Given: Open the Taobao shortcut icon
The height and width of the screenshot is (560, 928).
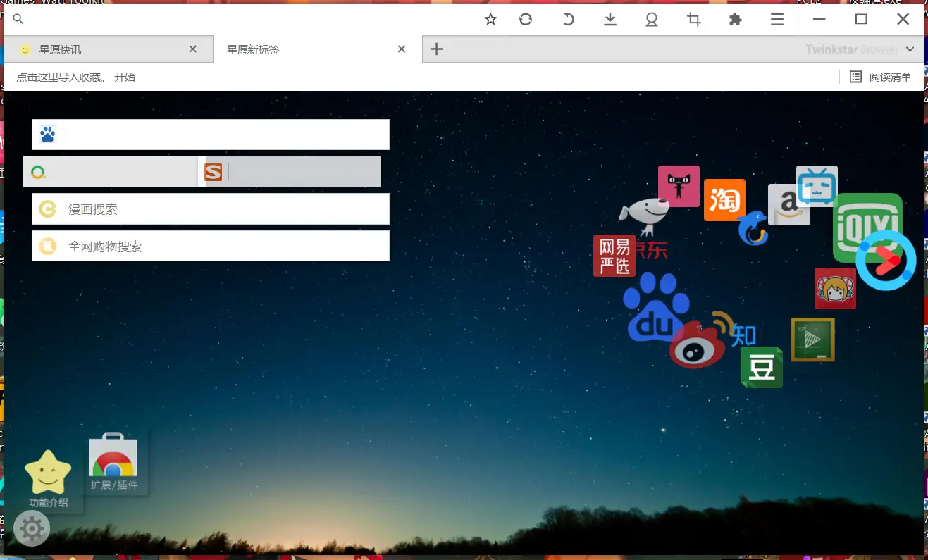Looking at the screenshot, I should click(x=724, y=199).
